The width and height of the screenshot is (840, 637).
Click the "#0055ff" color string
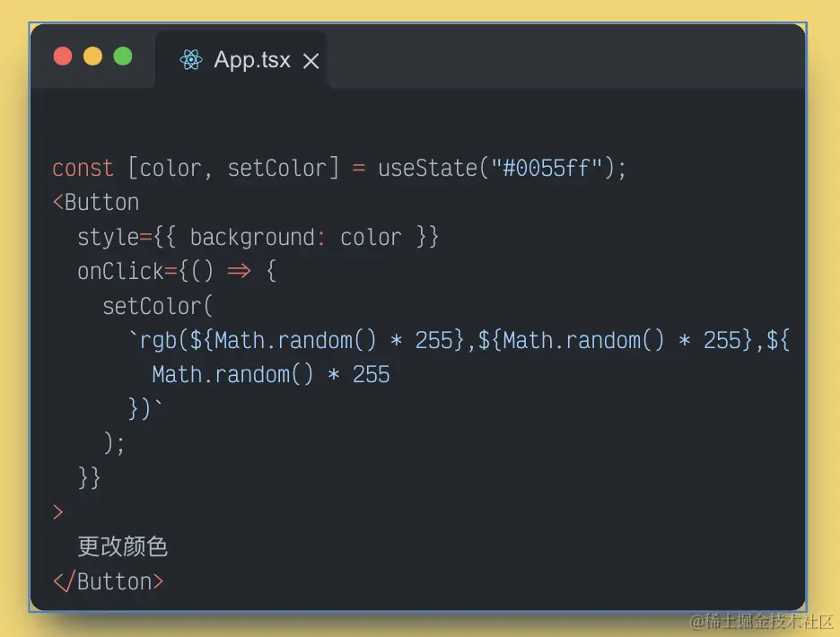(547, 169)
